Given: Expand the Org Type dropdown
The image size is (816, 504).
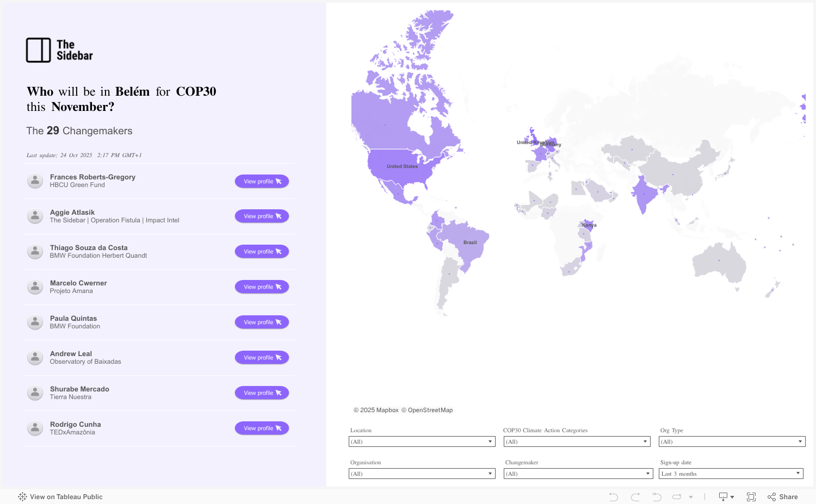Looking at the screenshot, I should point(732,441).
